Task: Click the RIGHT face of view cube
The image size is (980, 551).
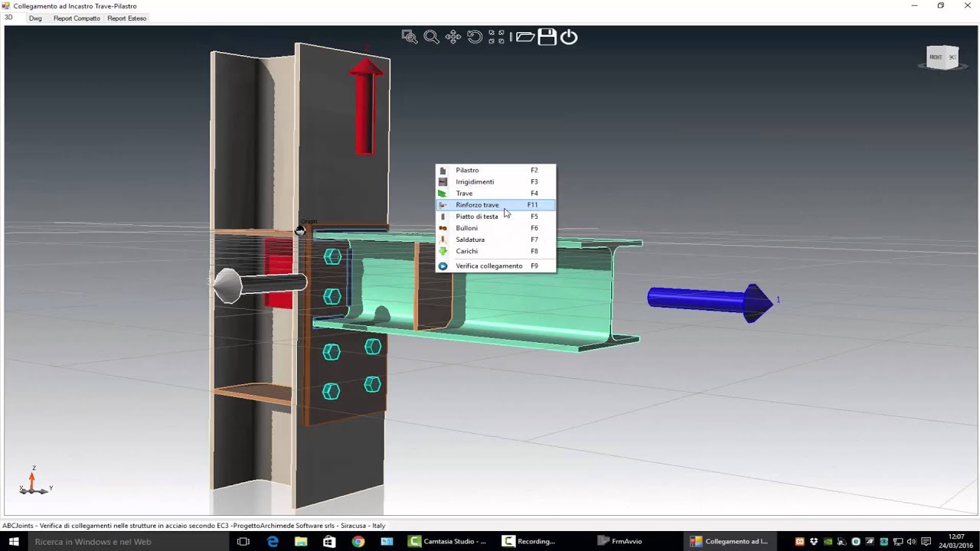Action: coord(936,57)
